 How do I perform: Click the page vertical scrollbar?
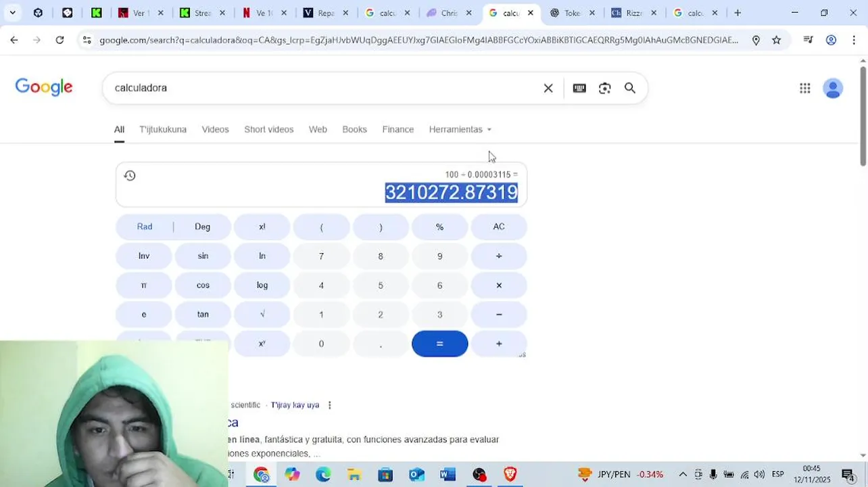[863, 115]
